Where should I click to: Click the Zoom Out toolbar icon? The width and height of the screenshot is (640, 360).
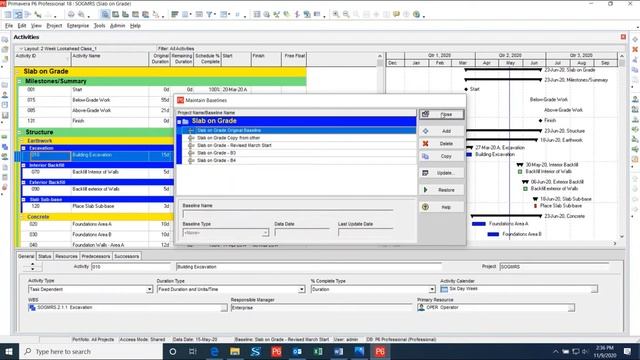(346, 15)
